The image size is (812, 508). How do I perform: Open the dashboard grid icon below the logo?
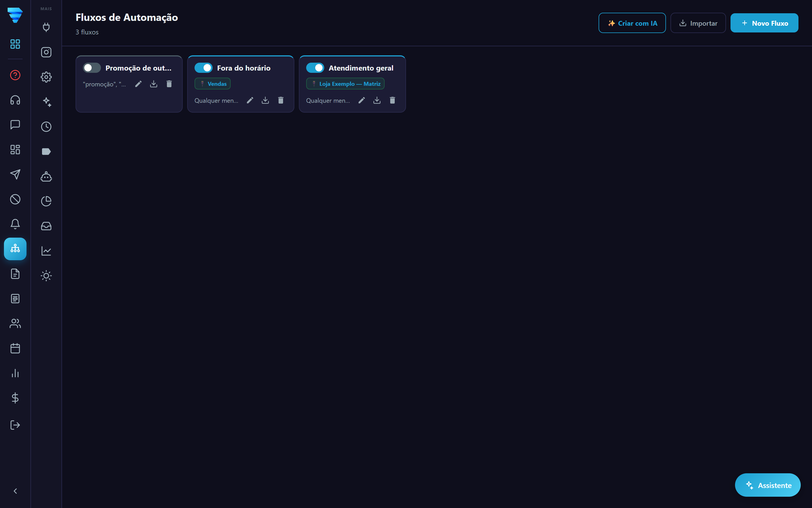(15, 44)
